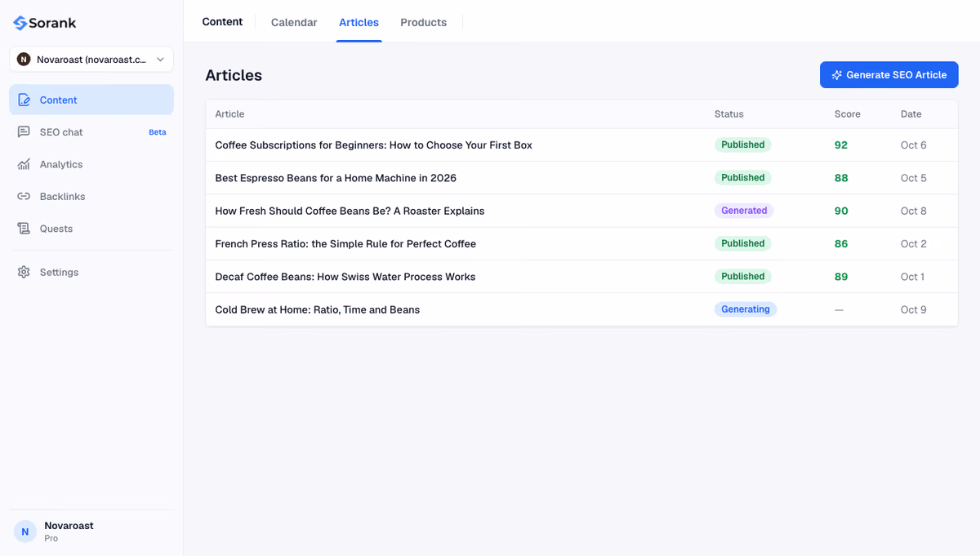Select the Articles tab
980x556 pixels.
click(359, 22)
